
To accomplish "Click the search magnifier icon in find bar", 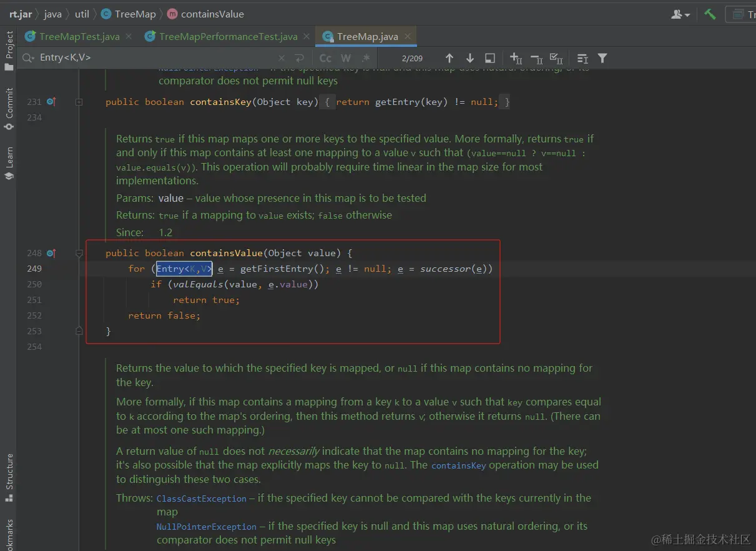I will 29,57.
